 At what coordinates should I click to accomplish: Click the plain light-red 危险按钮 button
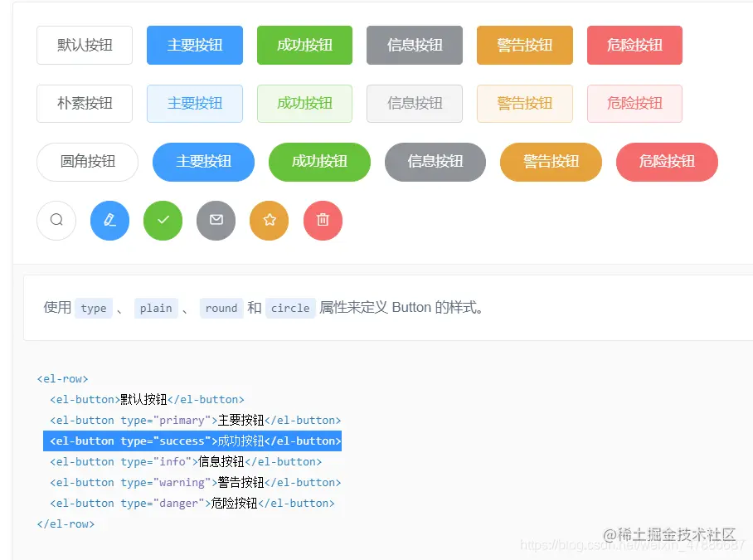click(x=634, y=103)
